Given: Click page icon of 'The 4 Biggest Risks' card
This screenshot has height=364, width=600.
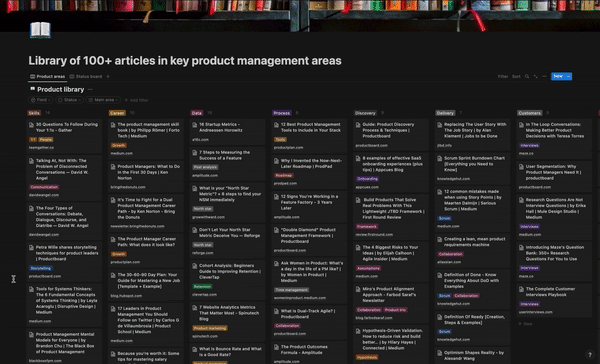Looking at the screenshot, I should (x=358, y=248).
